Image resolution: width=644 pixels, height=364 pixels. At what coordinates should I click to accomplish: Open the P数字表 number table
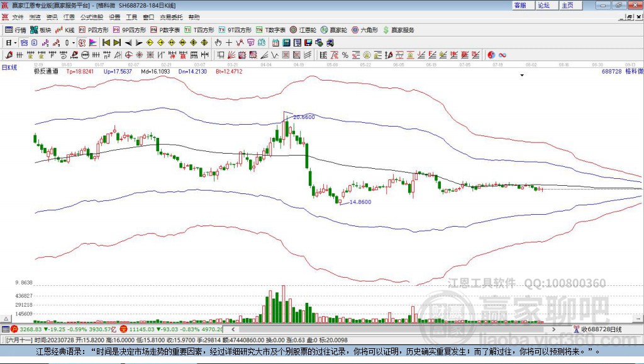(165, 30)
